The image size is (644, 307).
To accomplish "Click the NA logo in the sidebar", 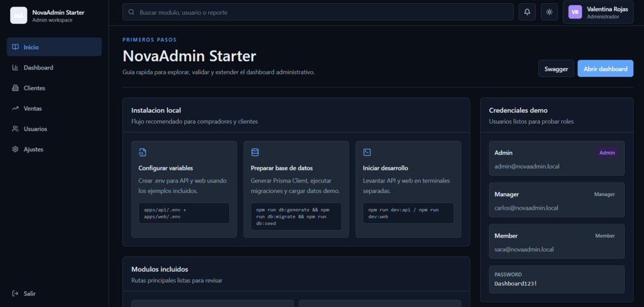I will (x=19, y=15).
